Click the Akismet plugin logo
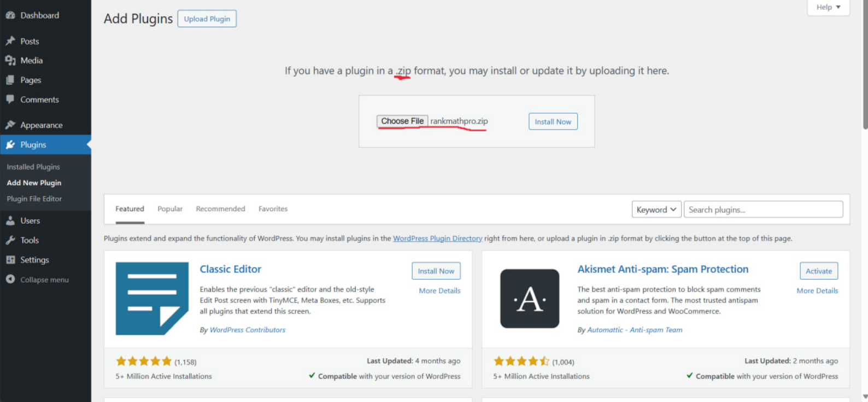 click(x=530, y=299)
